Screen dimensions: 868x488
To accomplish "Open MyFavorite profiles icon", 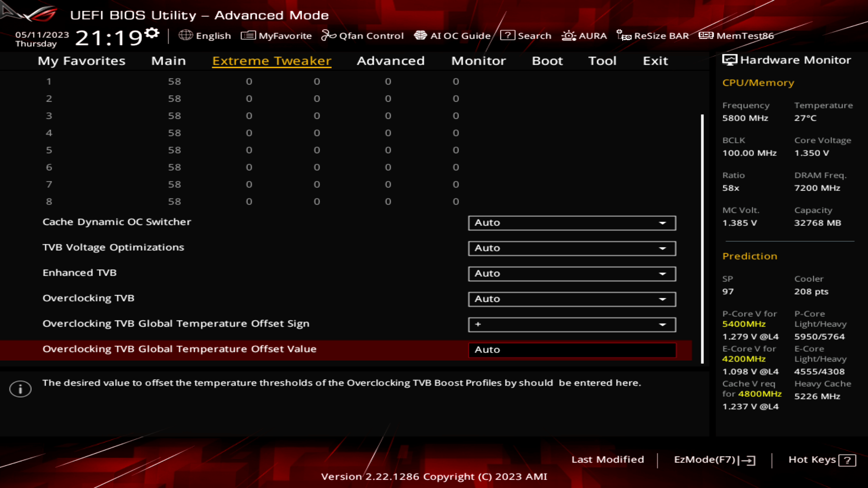I will point(247,35).
